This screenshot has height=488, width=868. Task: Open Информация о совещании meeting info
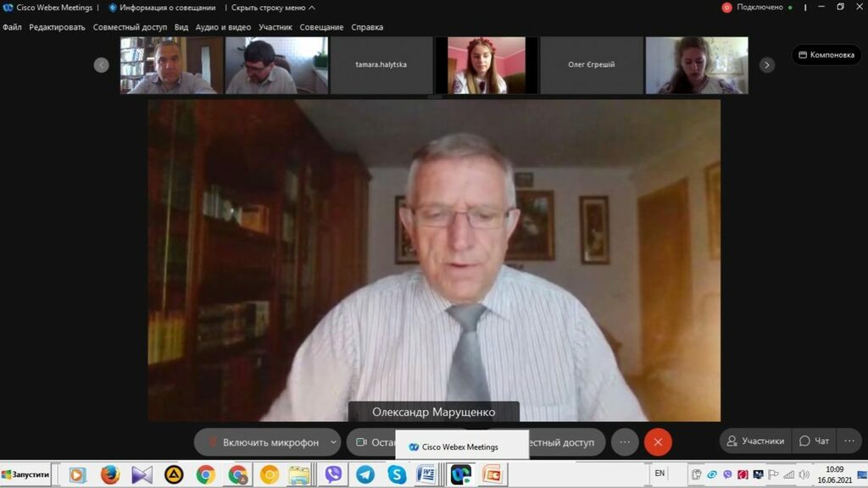pyautogui.click(x=161, y=8)
